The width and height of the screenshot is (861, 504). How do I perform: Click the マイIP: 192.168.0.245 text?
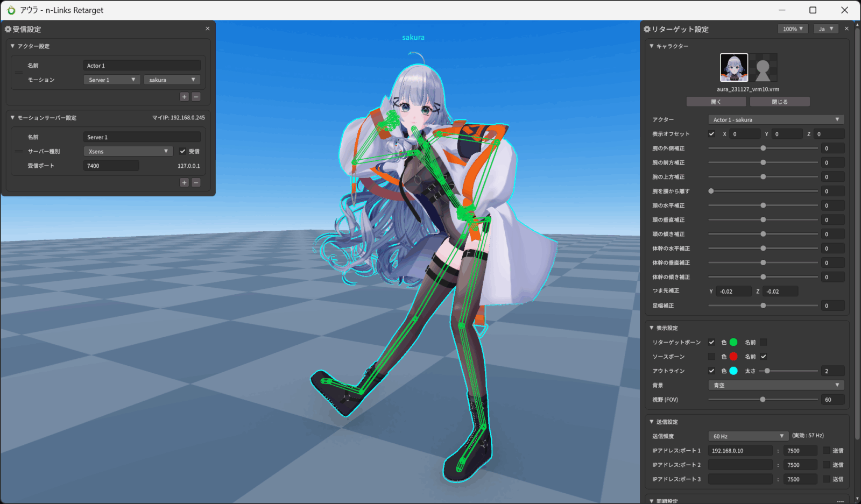[x=178, y=118]
